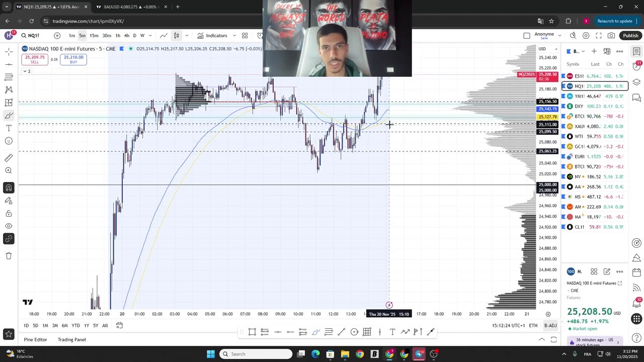Select the 1D date range
Viewport: 644px width, 362px height.
pyautogui.click(x=26, y=326)
